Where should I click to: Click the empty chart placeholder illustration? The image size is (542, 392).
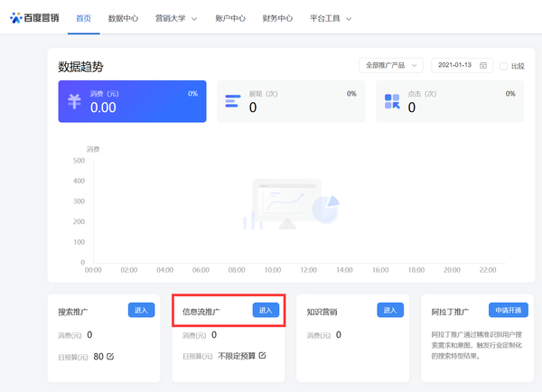(x=291, y=204)
